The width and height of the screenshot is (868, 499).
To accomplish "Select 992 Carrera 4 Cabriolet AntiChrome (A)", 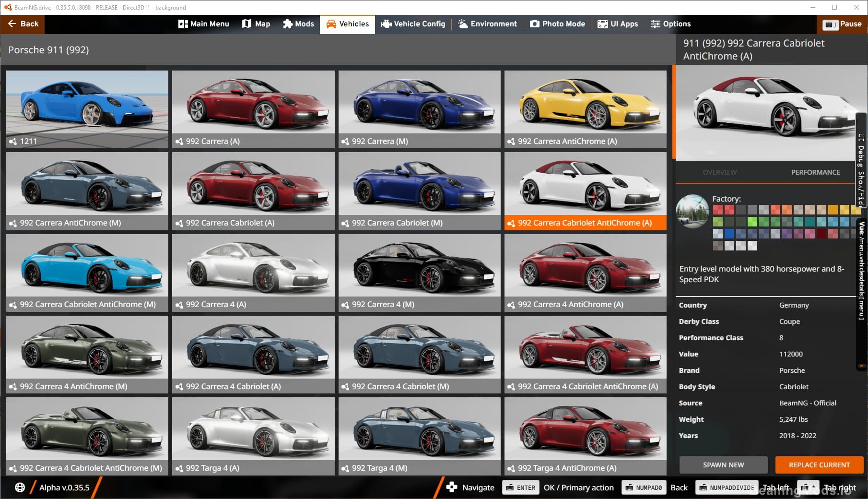I will [x=586, y=355].
